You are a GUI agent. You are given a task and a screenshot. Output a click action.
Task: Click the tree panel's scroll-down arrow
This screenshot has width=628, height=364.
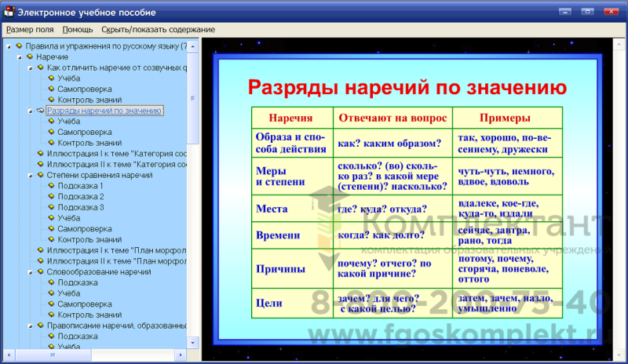coord(193,343)
